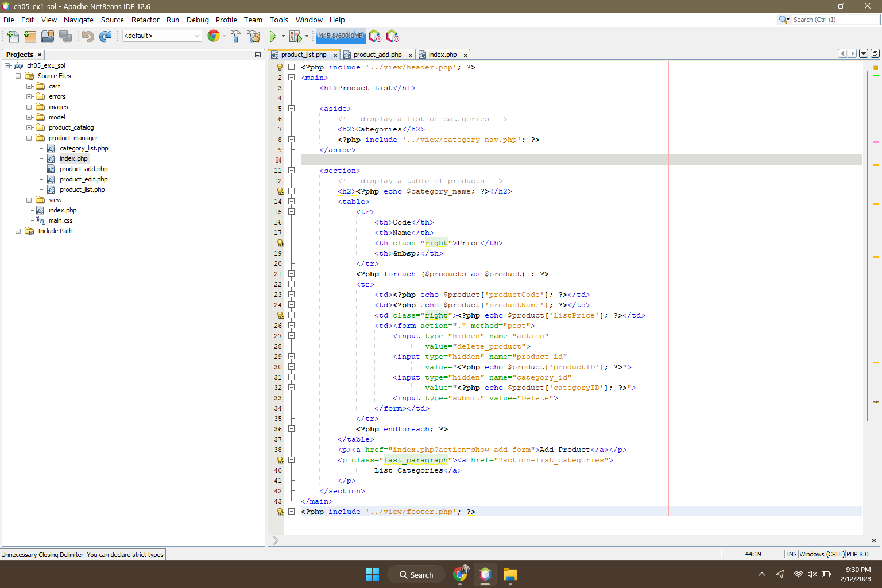The width and height of the screenshot is (882, 588).
Task: Click the Attach Profiler target icon
Action: tap(392, 36)
